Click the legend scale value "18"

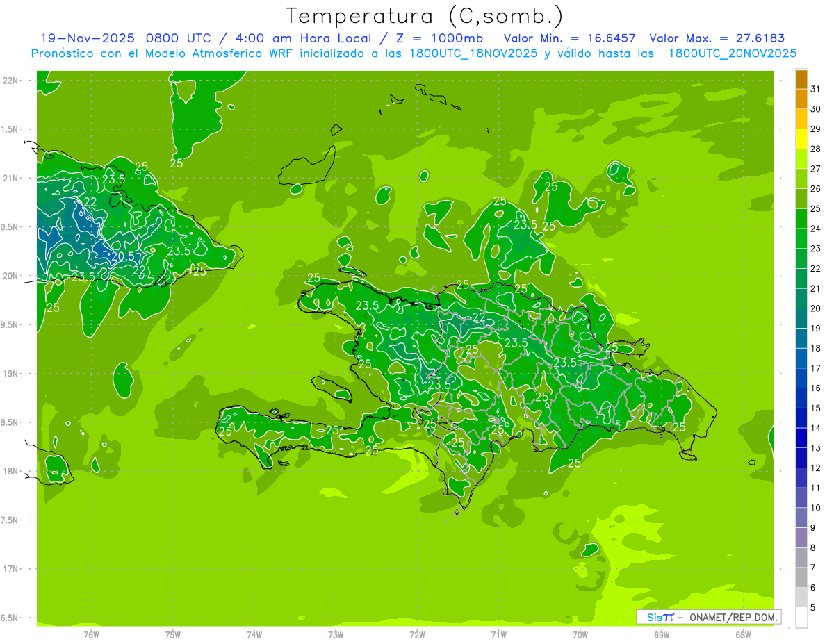pyautogui.click(x=816, y=348)
